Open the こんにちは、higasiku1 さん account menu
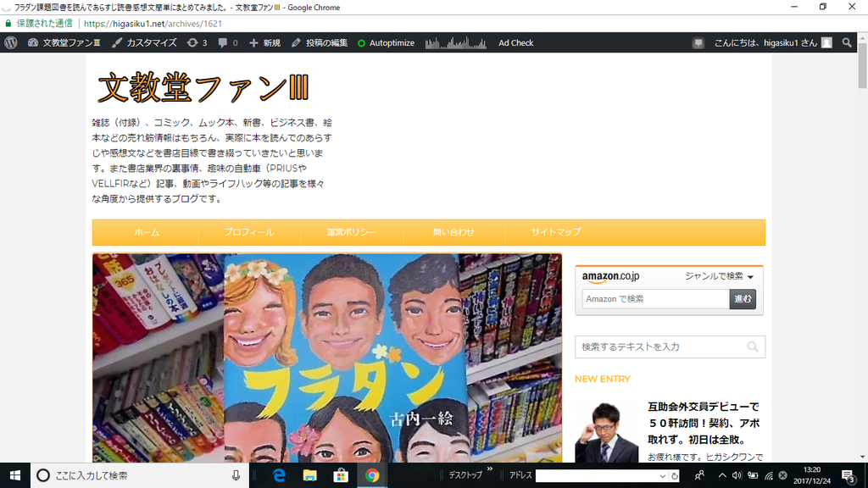 pos(773,42)
